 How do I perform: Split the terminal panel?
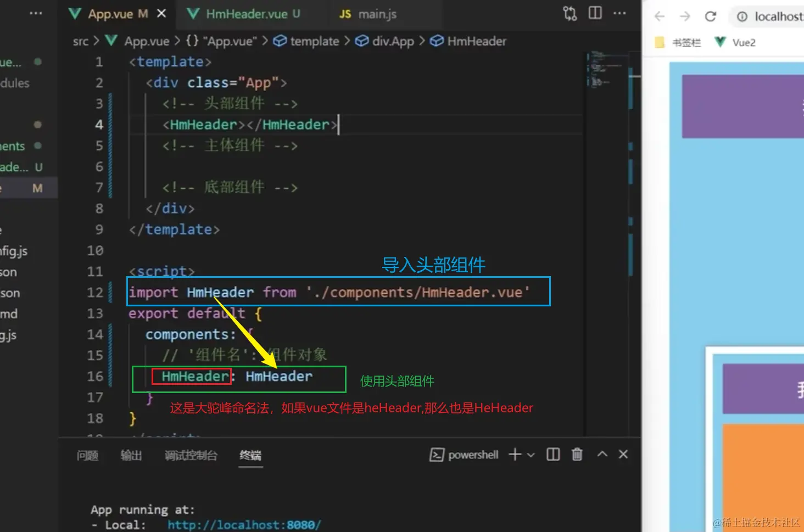(553, 454)
